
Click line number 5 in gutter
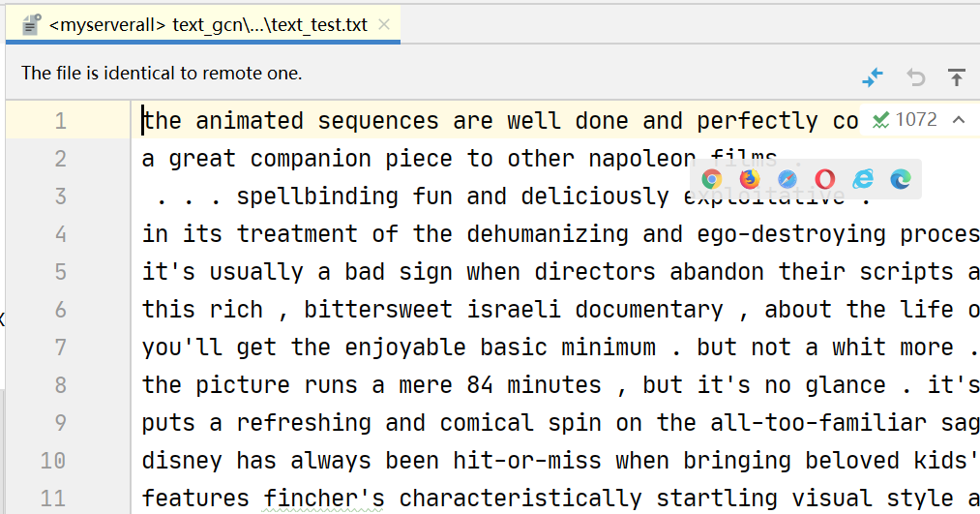point(61,272)
